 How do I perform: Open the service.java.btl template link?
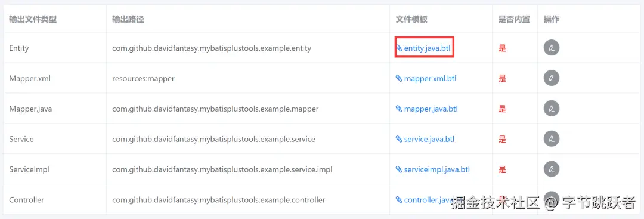click(x=429, y=139)
